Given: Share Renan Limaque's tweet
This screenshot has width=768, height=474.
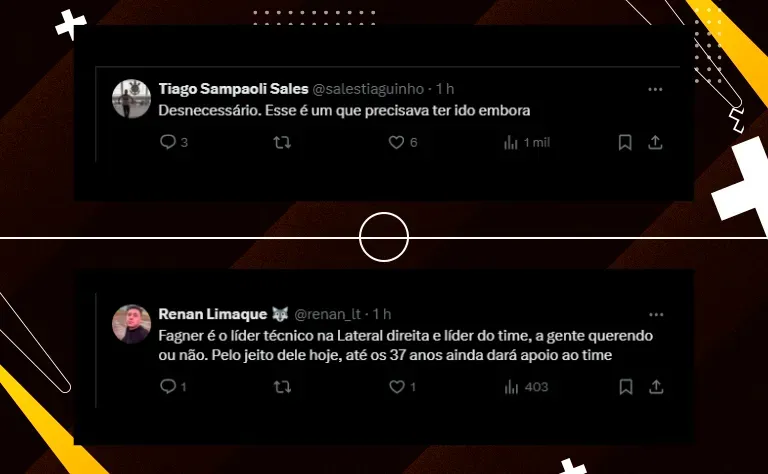Looking at the screenshot, I should coord(656,387).
